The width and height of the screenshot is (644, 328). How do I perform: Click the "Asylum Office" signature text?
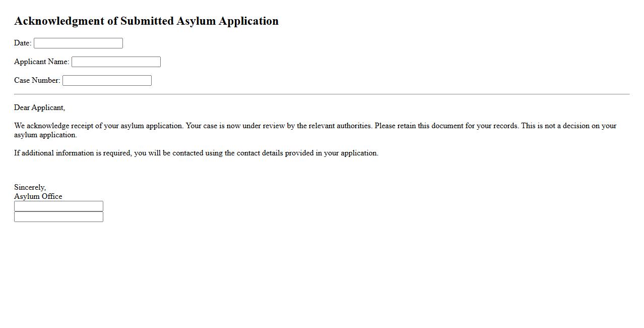tap(38, 196)
